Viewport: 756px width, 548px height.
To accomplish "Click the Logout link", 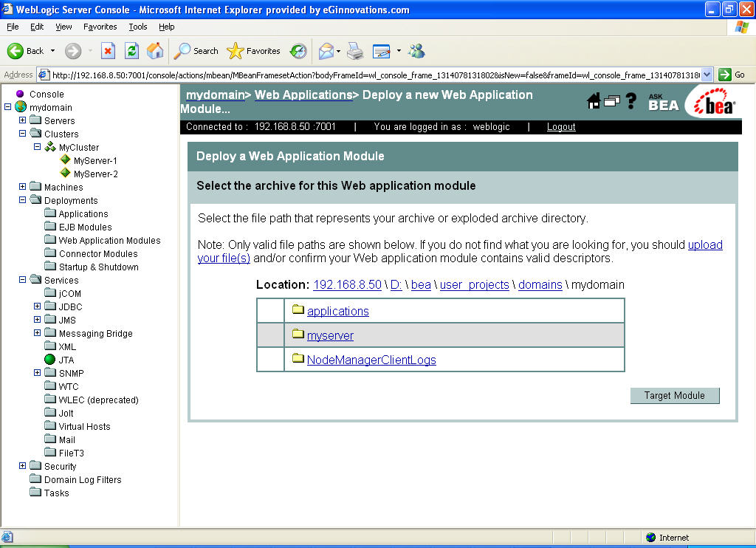I will tap(561, 127).
